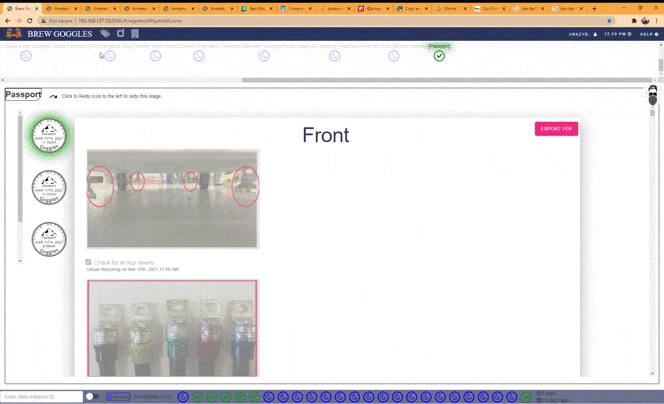The height and width of the screenshot is (404, 664).
Task: Select the Review Work Order stage icon
Action: tap(155, 56)
